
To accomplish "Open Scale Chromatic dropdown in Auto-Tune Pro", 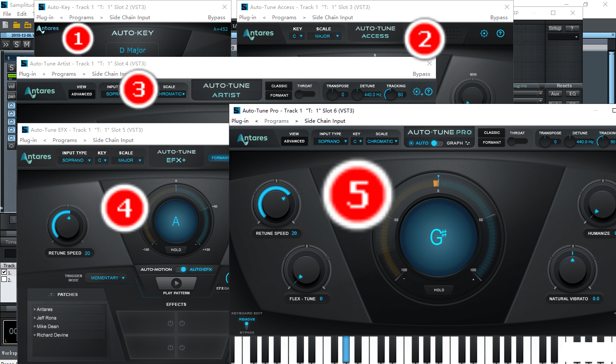I will (382, 141).
